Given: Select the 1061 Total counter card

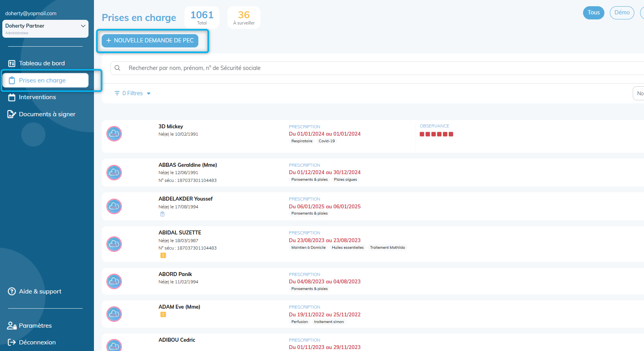Looking at the screenshot, I should coord(202,17).
